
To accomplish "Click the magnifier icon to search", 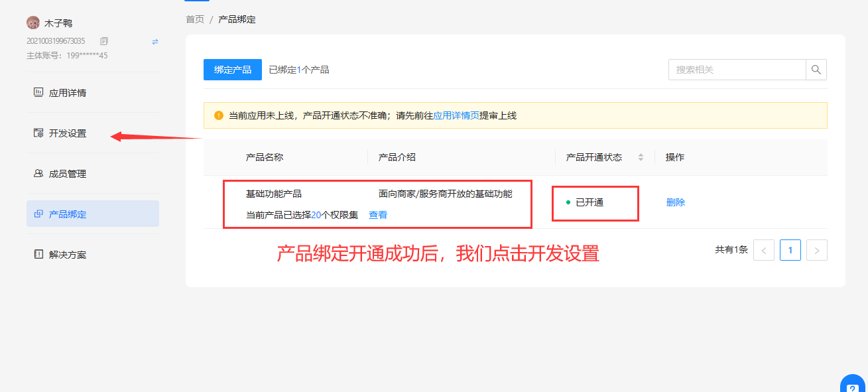I will [x=816, y=69].
